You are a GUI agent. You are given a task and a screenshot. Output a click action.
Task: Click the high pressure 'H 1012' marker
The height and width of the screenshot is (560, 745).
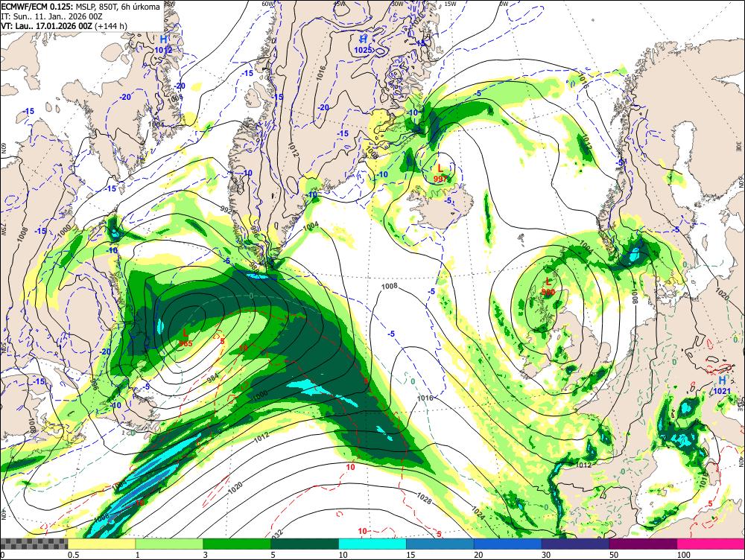163,44
